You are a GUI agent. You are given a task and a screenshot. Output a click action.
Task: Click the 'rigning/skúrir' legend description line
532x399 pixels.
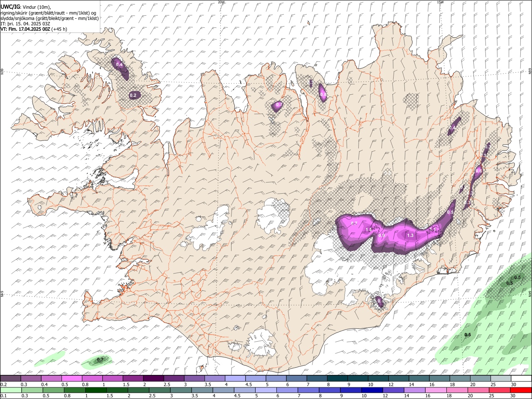[x=48, y=12]
